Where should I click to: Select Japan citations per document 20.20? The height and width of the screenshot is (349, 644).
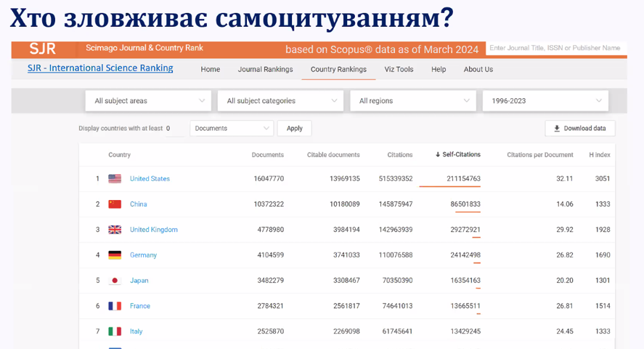click(x=565, y=281)
